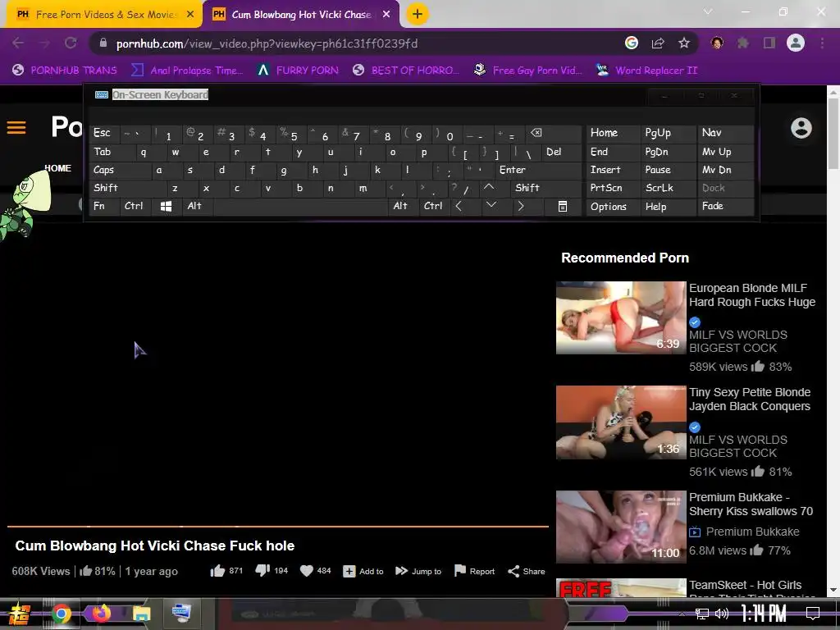Click the space bar on On-Screen Keyboard
The image size is (840, 630).
click(x=300, y=206)
